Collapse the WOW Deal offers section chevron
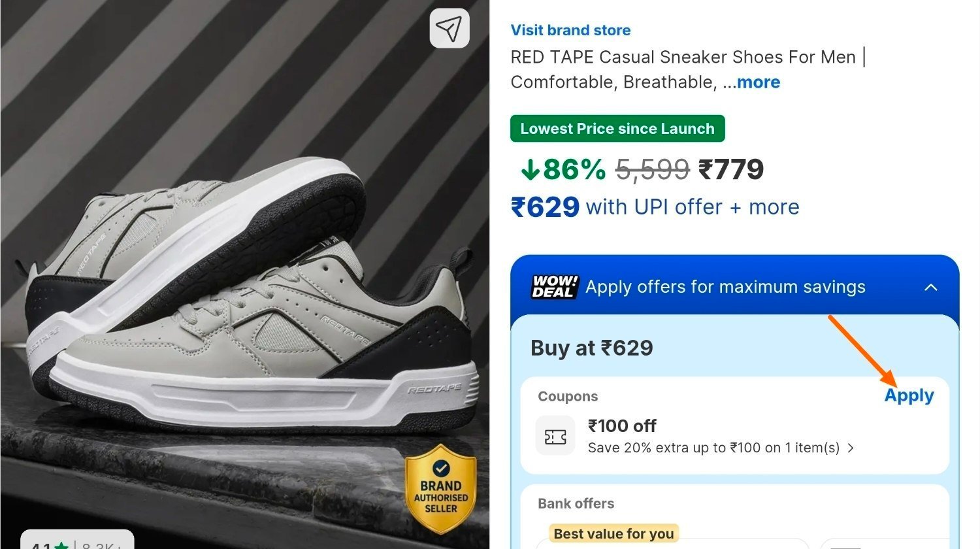Viewport: 980px width, 549px height. (931, 287)
